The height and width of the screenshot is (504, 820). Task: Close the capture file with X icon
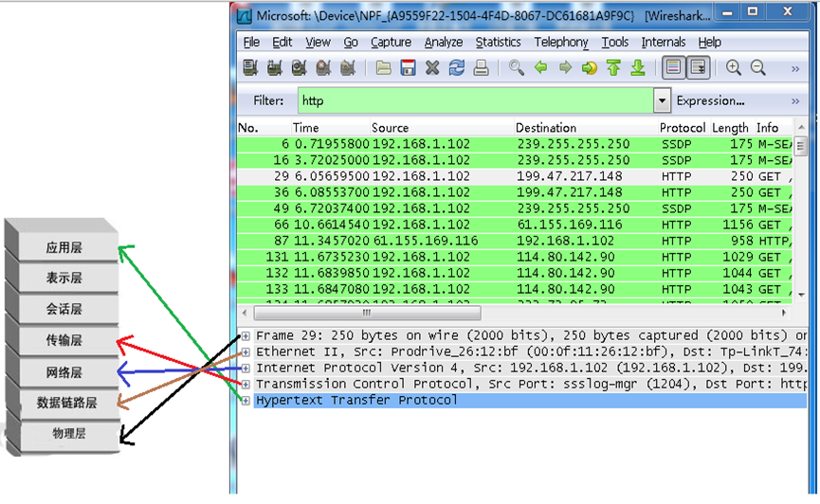pyautogui.click(x=432, y=67)
